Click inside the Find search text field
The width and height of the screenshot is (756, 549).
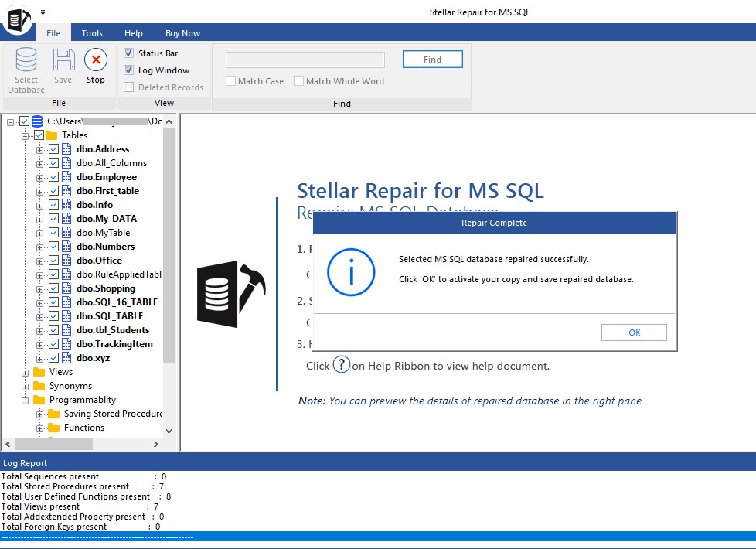click(305, 60)
